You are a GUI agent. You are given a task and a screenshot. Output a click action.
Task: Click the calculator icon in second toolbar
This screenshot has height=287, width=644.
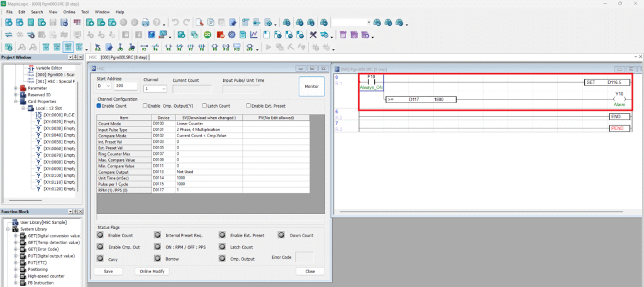pos(243,35)
